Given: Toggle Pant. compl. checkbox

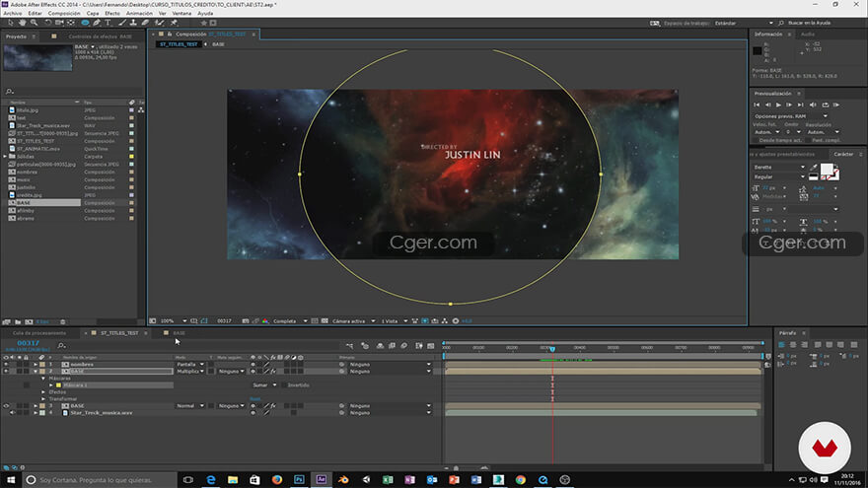Looking at the screenshot, I should pos(809,141).
